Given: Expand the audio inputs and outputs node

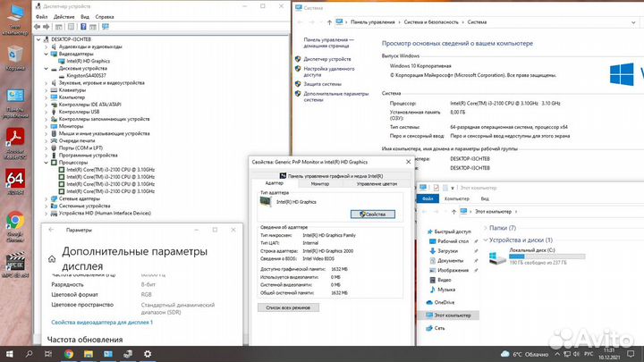Looking at the screenshot, I should tap(47, 46).
